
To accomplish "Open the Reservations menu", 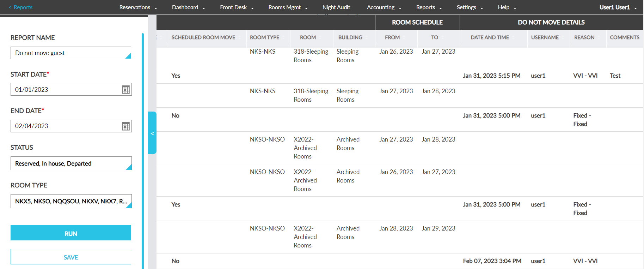I will click(x=138, y=7).
